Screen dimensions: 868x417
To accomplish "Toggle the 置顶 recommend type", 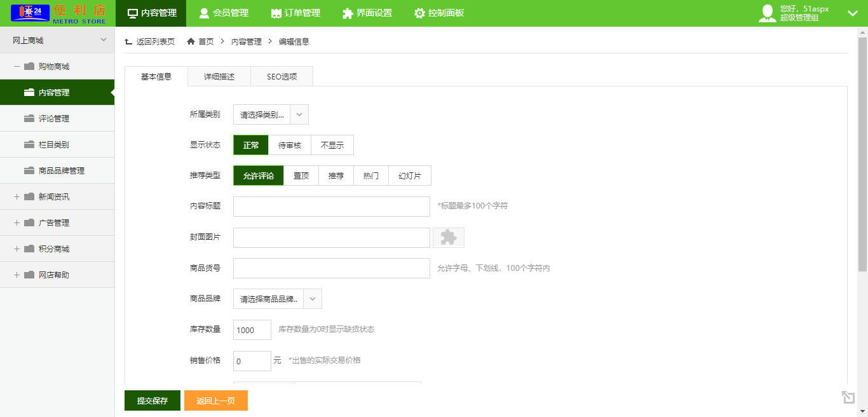I will pyautogui.click(x=301, y=176).
